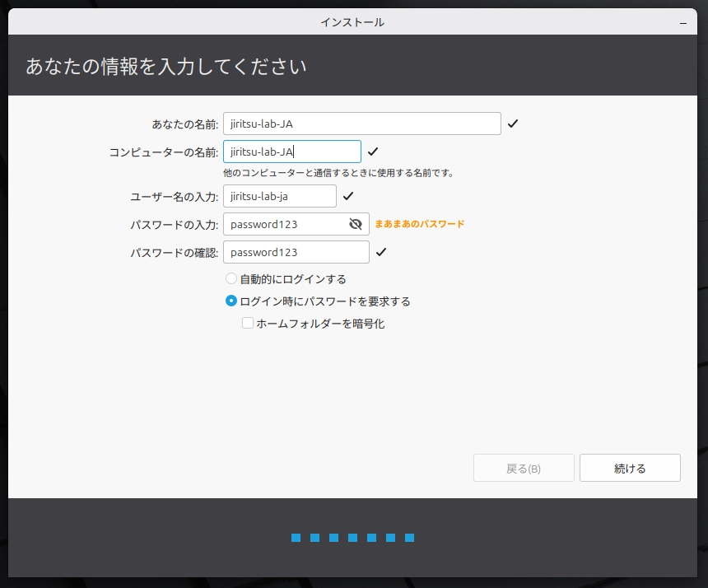The width and height of the screenshot is (708, 588).
Task: Focus the ユーザー名の入力 field
Action: pyautogui.click(x=279, y=196)
